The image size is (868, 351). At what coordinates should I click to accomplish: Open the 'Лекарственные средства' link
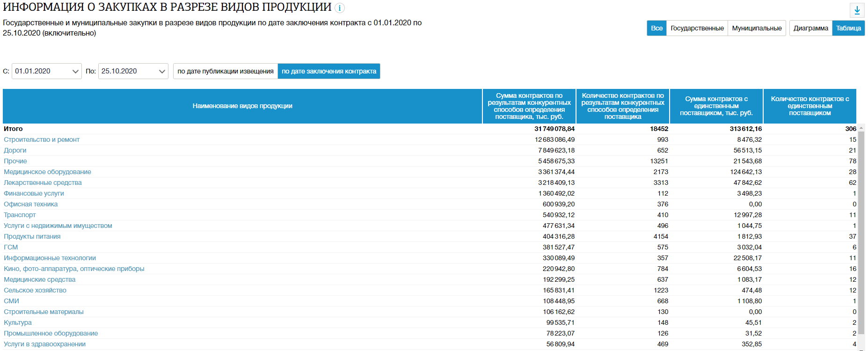point(43,183)
